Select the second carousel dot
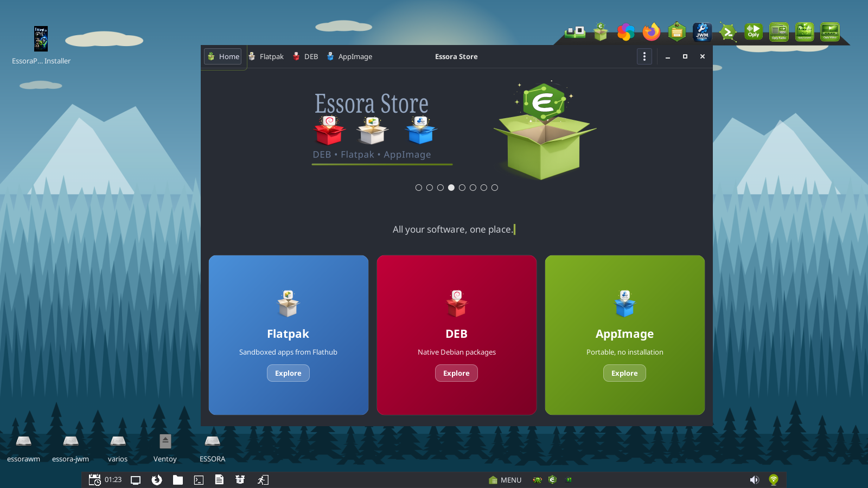The width and height of the screenshot is (868, 488). tap(429, 188)
